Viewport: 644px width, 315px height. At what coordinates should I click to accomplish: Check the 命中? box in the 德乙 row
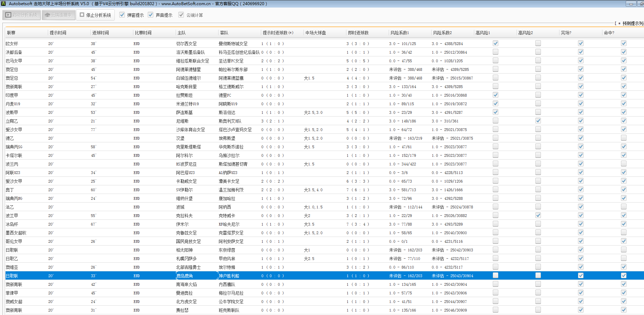point(624,138)
